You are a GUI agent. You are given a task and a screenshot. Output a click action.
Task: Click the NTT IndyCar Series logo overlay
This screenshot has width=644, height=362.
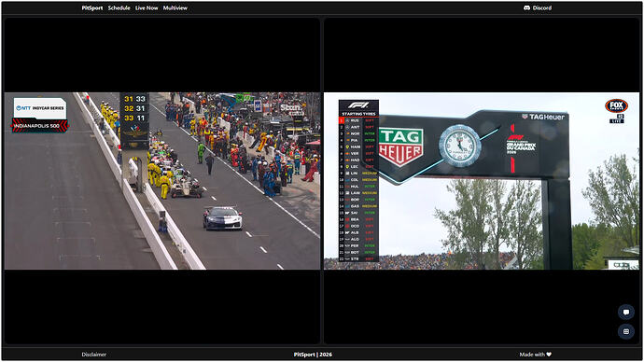[40, 108]
